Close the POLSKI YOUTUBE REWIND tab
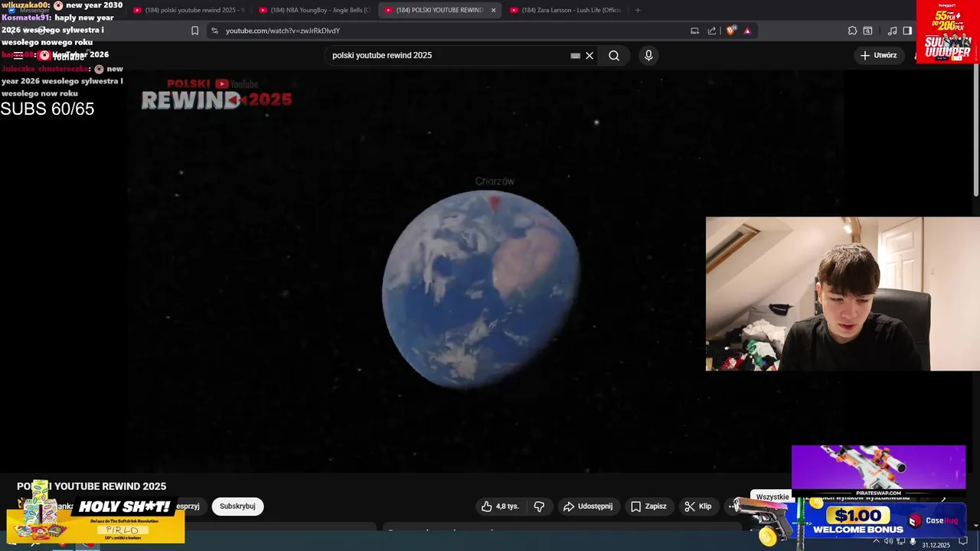The image size is (980, 551). coord(493,10)
